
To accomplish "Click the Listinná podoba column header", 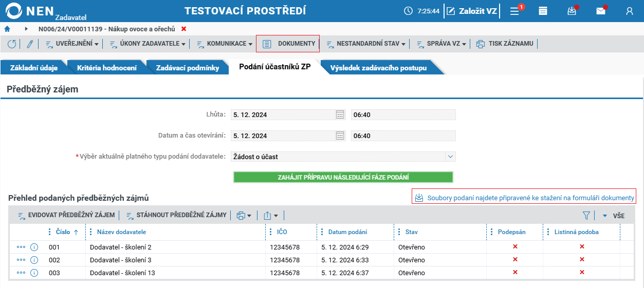I will pyautogui.click(x=576, y=232).
